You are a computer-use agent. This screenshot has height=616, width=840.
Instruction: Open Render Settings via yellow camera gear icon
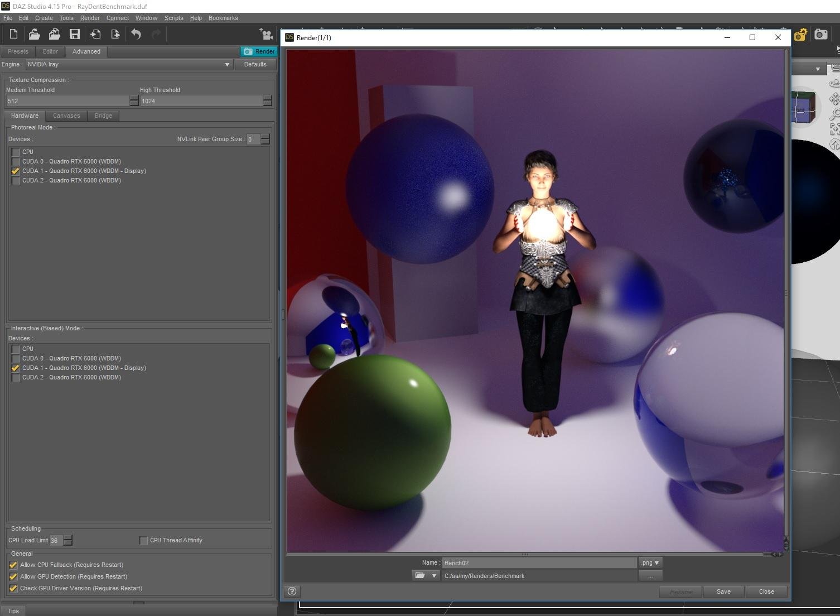[800, 35]
